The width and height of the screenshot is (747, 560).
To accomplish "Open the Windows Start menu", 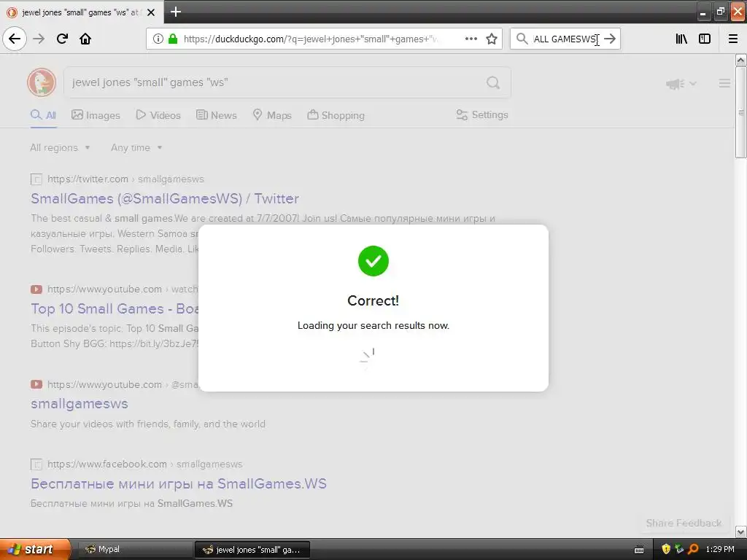I will 35,549.
